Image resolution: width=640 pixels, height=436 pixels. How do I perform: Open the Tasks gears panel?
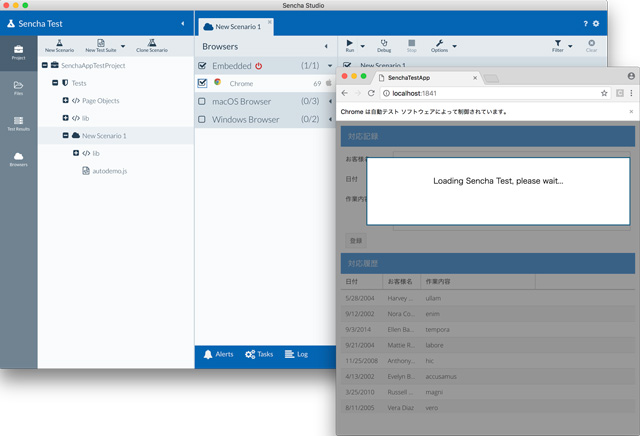pyautogui.click(x=259, y=354)
